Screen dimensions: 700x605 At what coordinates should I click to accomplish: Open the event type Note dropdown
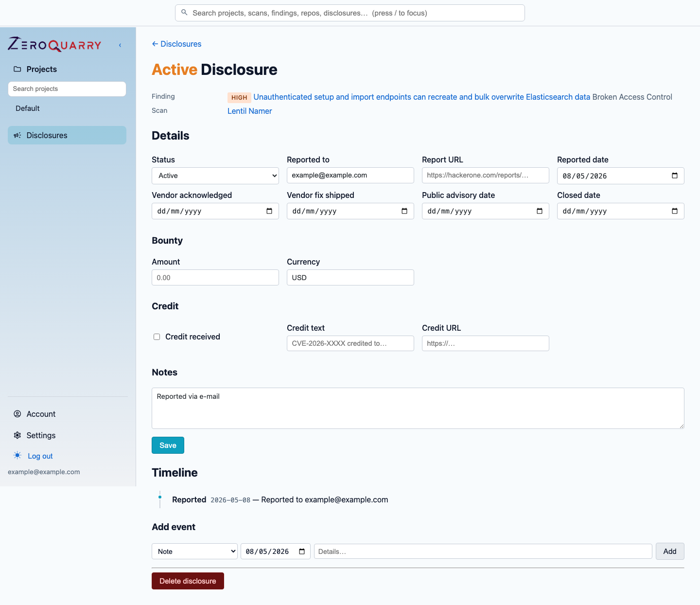[195, 552]
